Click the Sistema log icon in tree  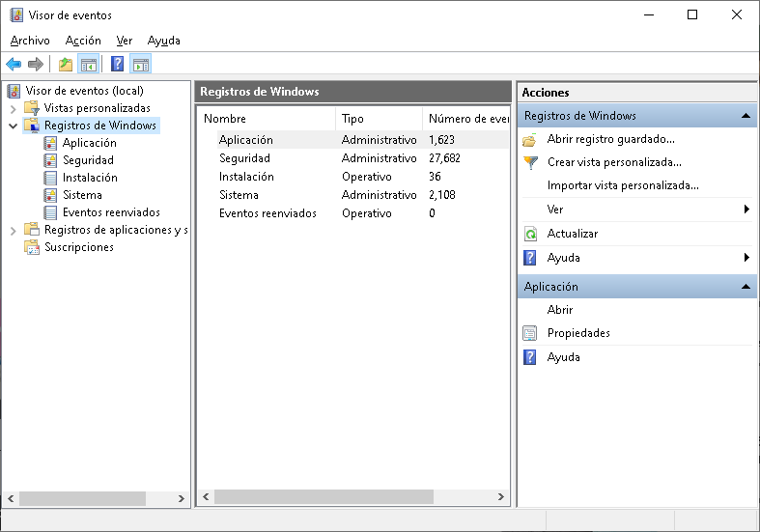pyautogui.click(x=50, y=195)
